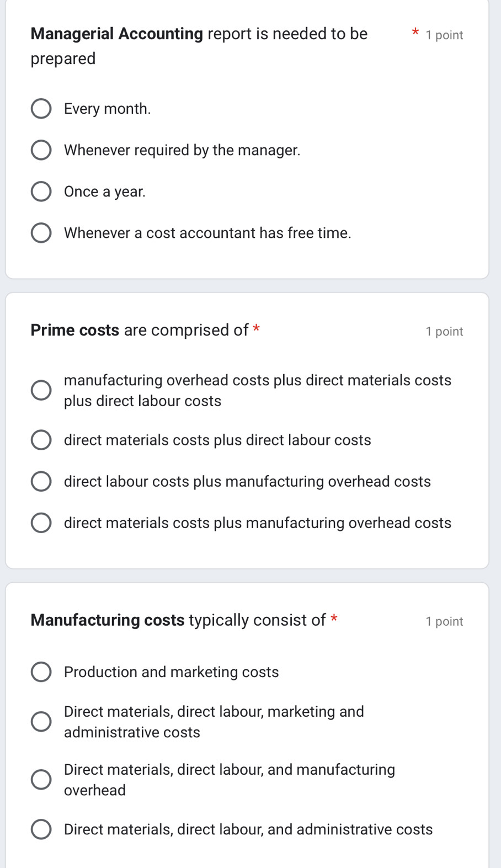501x868 pixels.
Task: Click the first question's "1 point" label
Action: pyautogui.click(x=444, y=35)
